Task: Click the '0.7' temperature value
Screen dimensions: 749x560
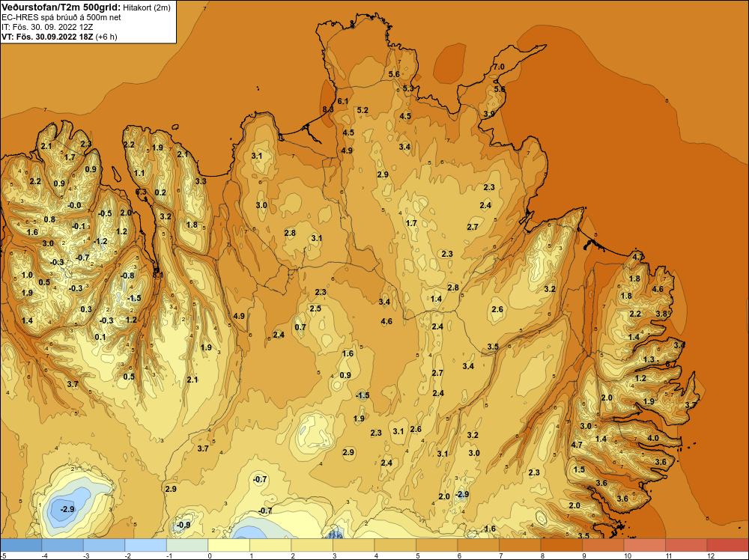Action: [300, 327]
